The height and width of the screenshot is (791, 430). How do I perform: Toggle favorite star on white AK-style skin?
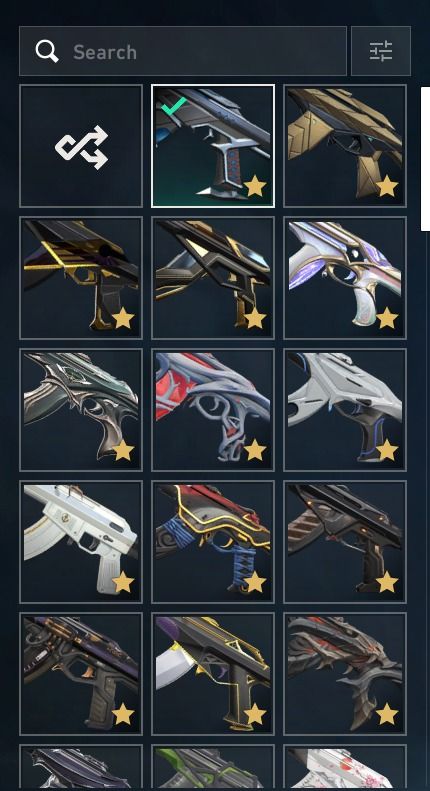(123, 582)
